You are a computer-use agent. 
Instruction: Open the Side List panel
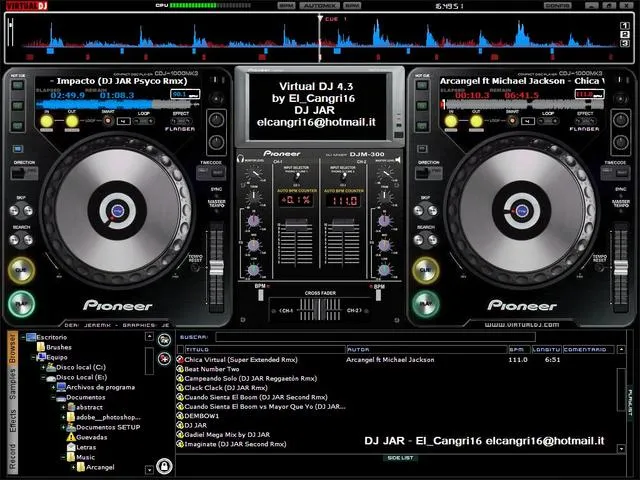(400, 458)
